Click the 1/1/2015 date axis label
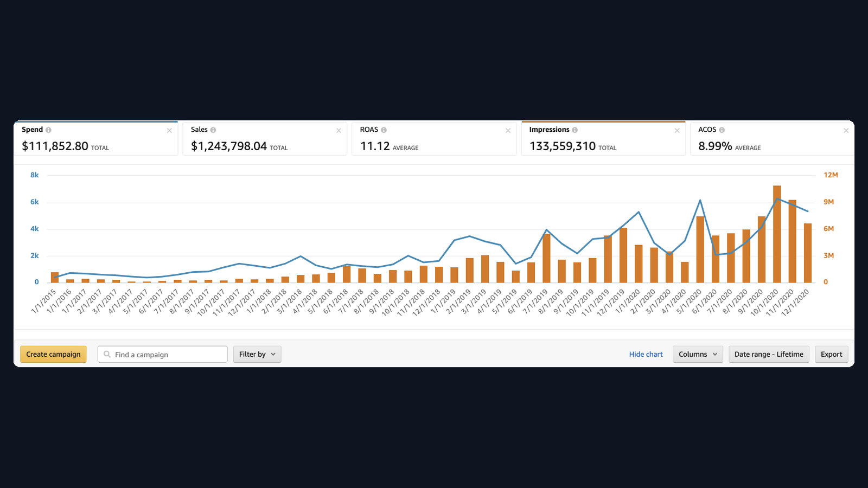Viewport: 868px width, 488px height. tap(44, 301)
